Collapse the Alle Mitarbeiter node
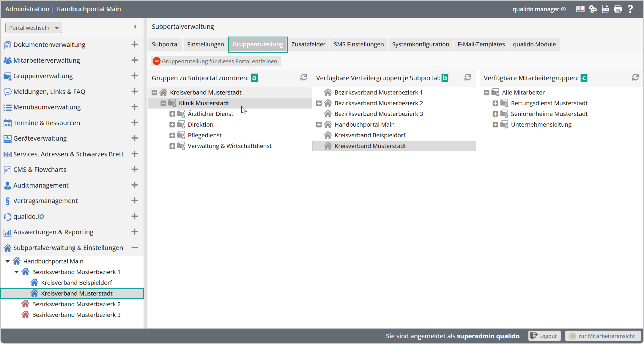The height and width of the screenshot is (344, 644). click(486, 92)
